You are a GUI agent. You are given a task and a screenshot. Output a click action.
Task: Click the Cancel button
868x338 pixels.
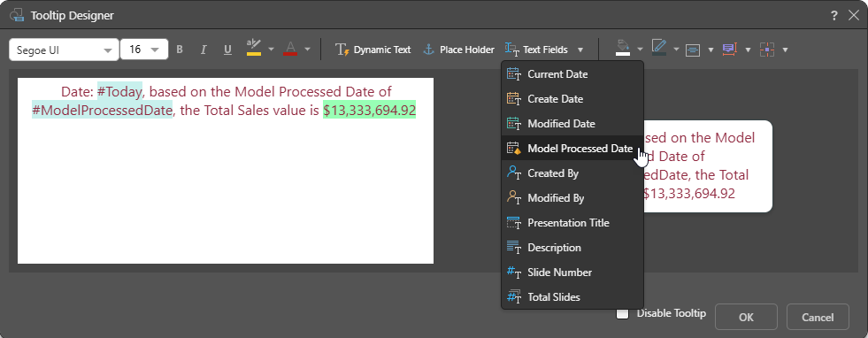(818, 317)
